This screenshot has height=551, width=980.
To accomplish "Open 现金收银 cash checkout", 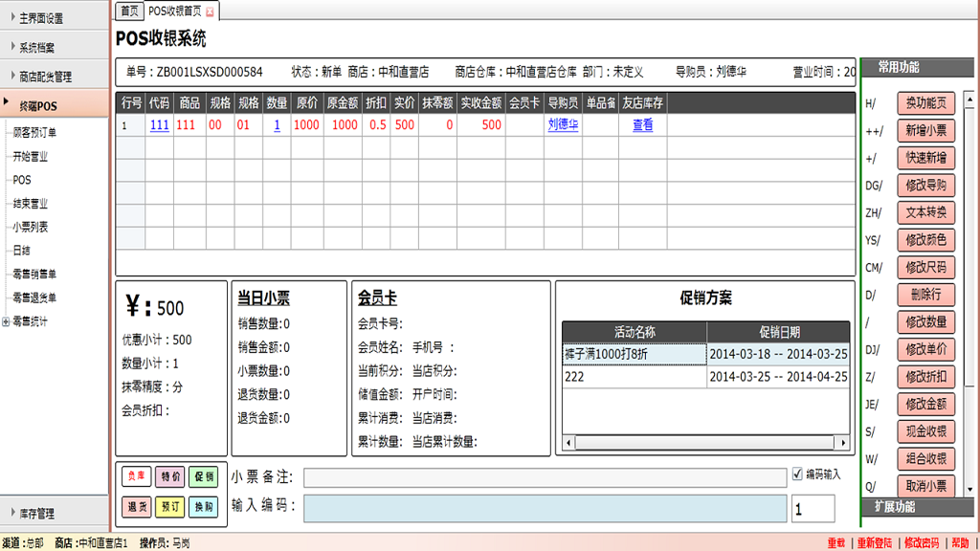I will pos(926,432).
